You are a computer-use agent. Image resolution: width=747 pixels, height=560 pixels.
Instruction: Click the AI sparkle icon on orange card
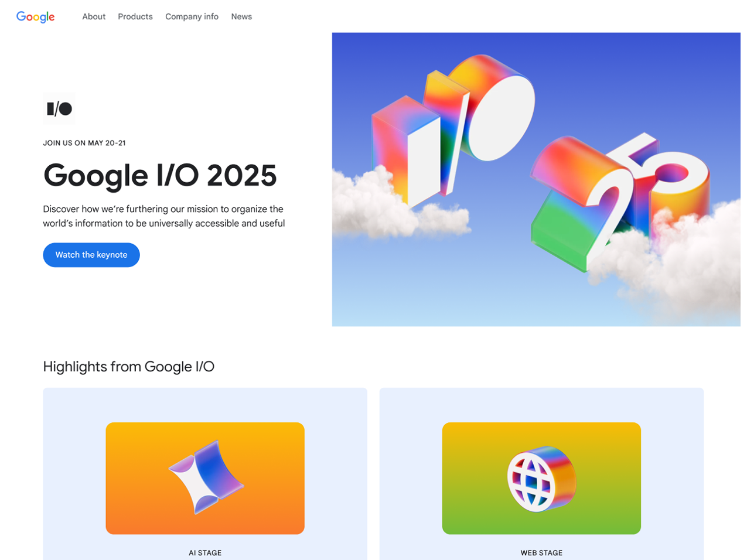[x=206, y=477]
